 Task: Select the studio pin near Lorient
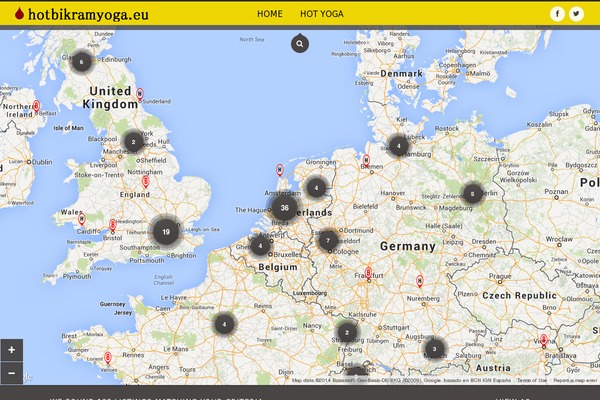(x=108, y=358)
